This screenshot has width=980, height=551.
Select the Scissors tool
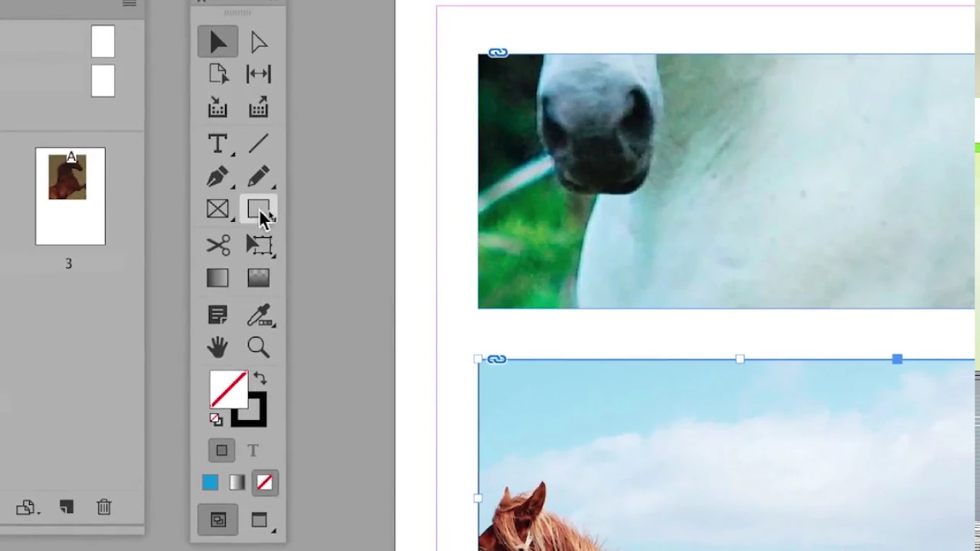[217, 245]
